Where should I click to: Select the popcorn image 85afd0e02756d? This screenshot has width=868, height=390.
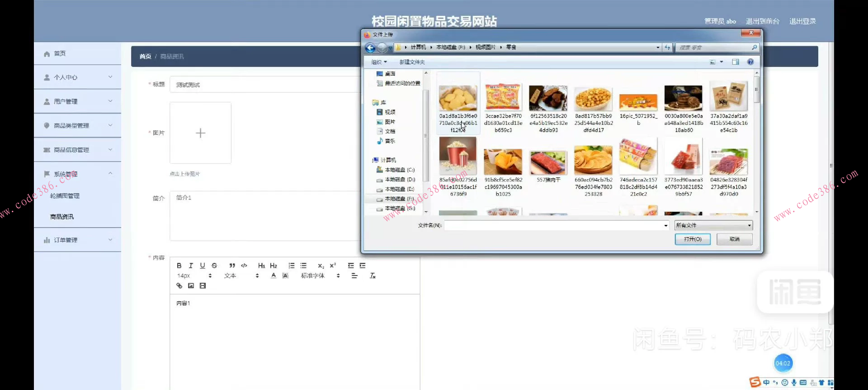pos(458,167)
